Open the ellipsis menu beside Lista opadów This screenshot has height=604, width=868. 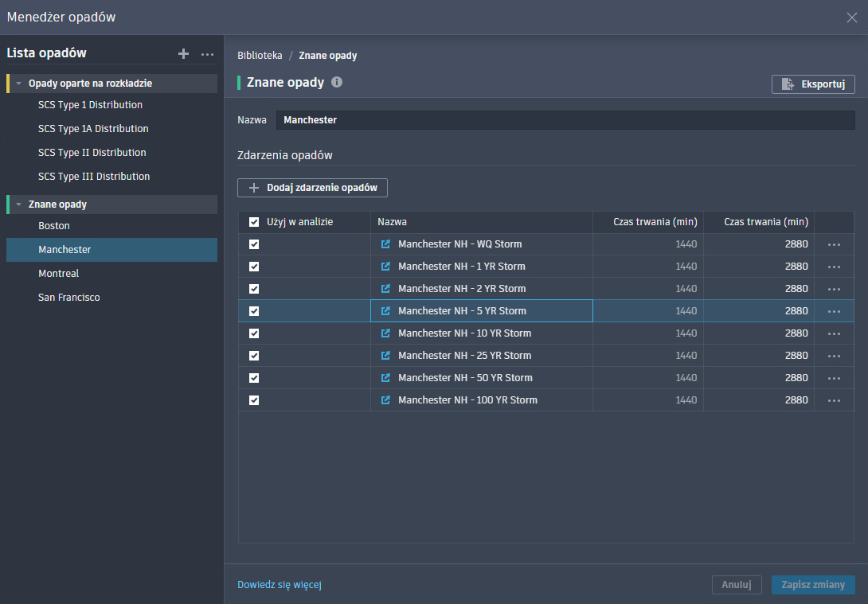point(207,54)
